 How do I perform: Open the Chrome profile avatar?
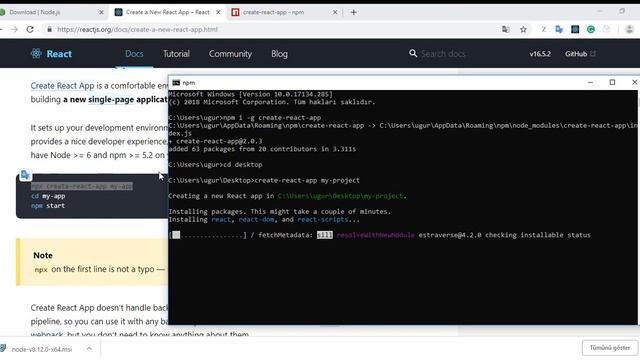coord(629,29)
